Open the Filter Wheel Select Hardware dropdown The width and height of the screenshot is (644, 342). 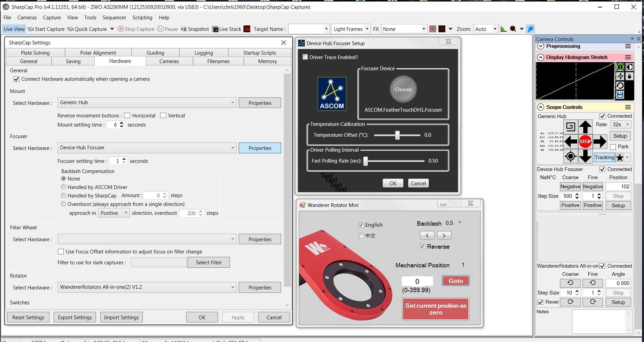pyautogui.click(x=147, y=239)
